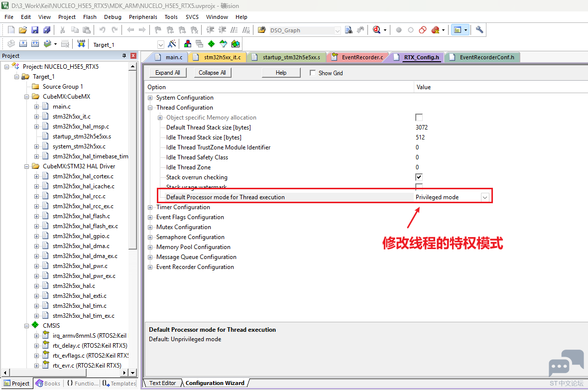Switch to Books panel tab
This screenshot has height=391, width=588.
[48, 384]
